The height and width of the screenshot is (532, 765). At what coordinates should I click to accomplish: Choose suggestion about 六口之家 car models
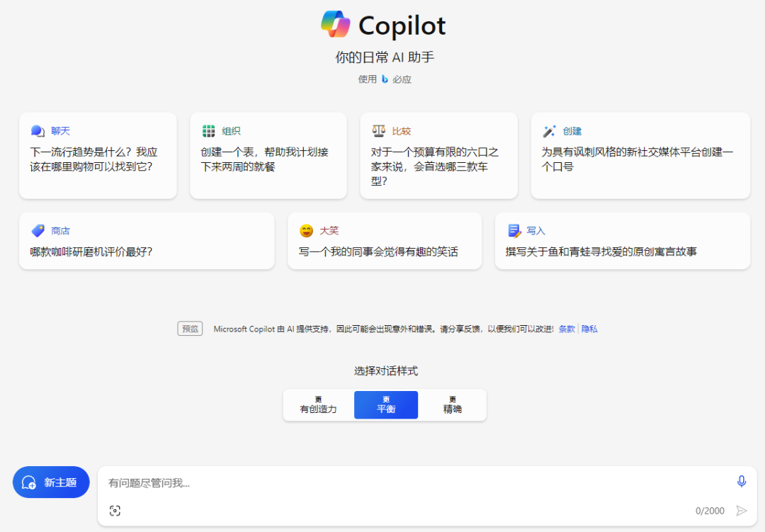click(438, 156)
